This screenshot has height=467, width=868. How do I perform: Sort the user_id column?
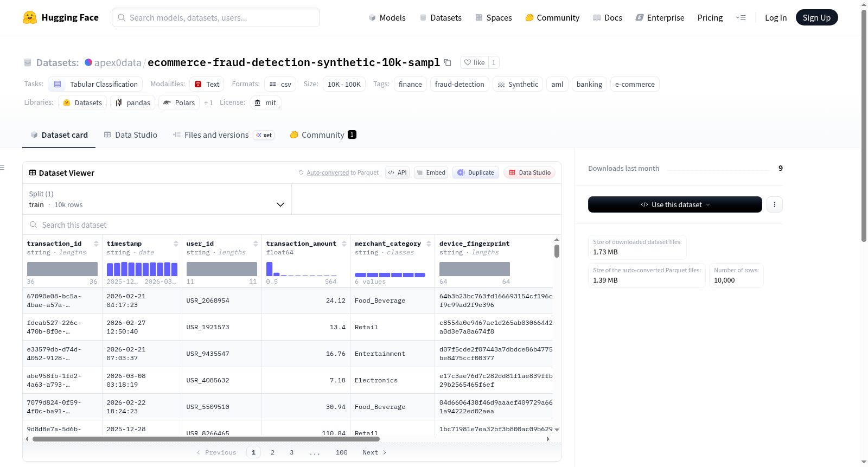click(256, 244)
